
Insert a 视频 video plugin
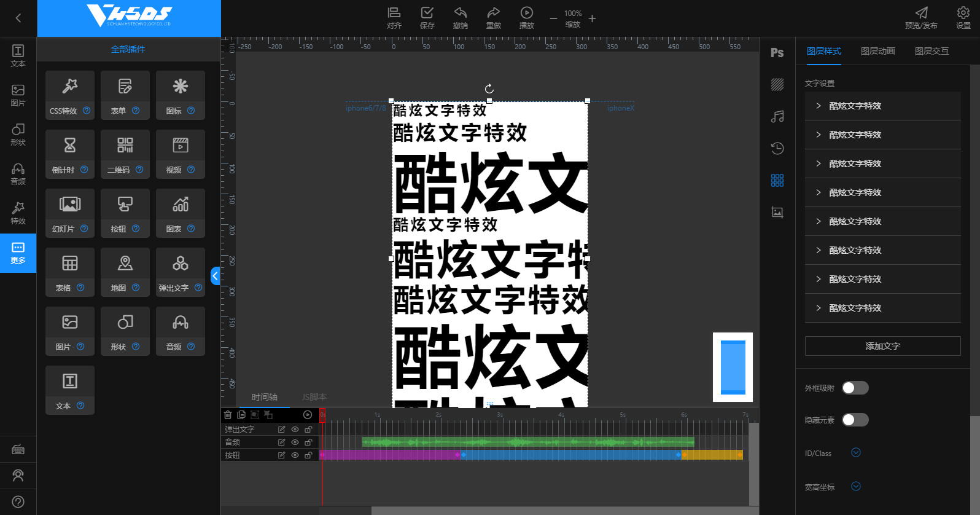pyautogui.click(x=181, y=154)
